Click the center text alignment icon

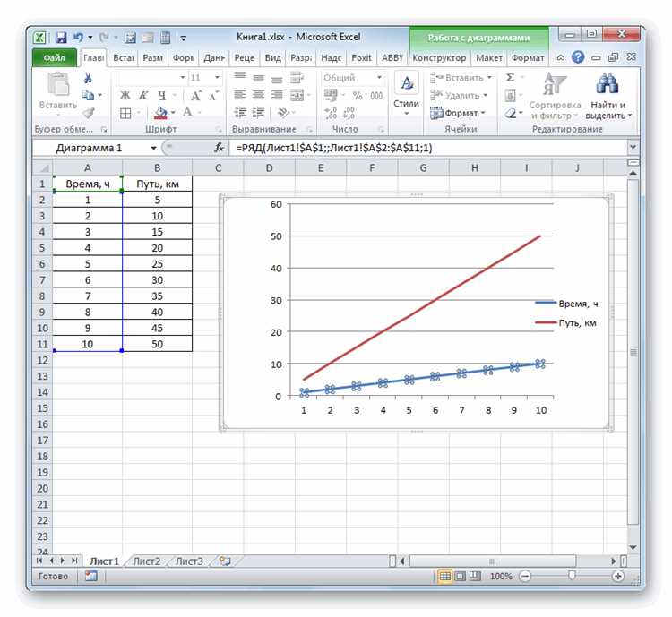point(258,95)
